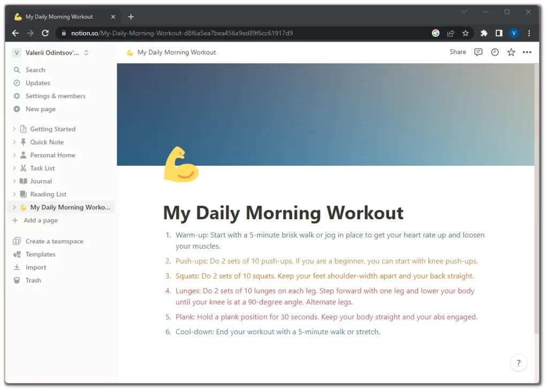Select My Daily Morning Workout browser tab
548x392 pixels.
click(65, 17)
